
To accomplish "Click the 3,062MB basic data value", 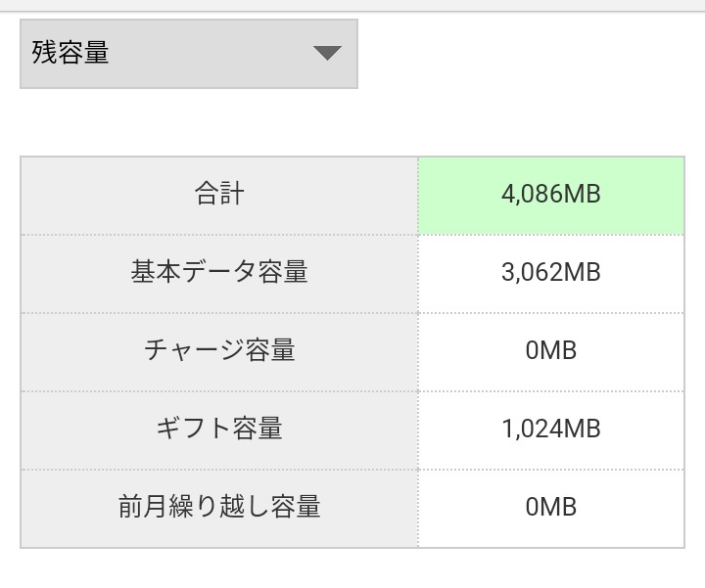I will 550,272.
